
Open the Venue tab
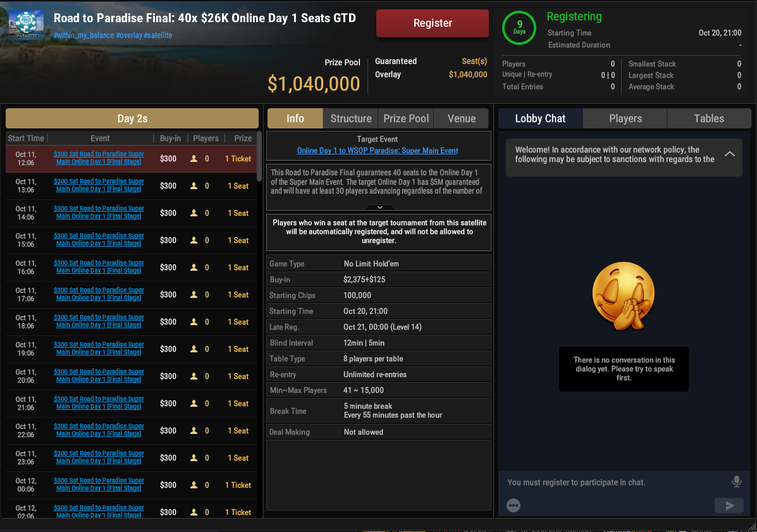pos(462,118)
